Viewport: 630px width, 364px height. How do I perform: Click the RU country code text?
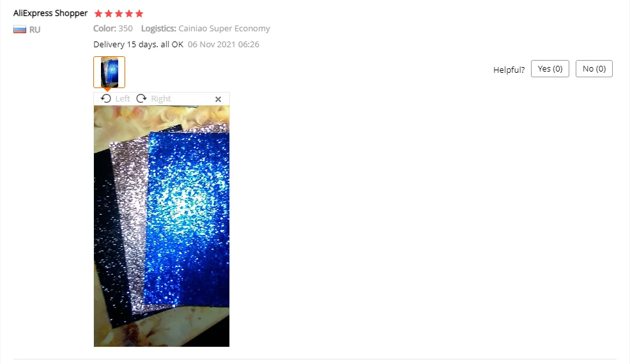pyautogui.click(x=35, y=30)
